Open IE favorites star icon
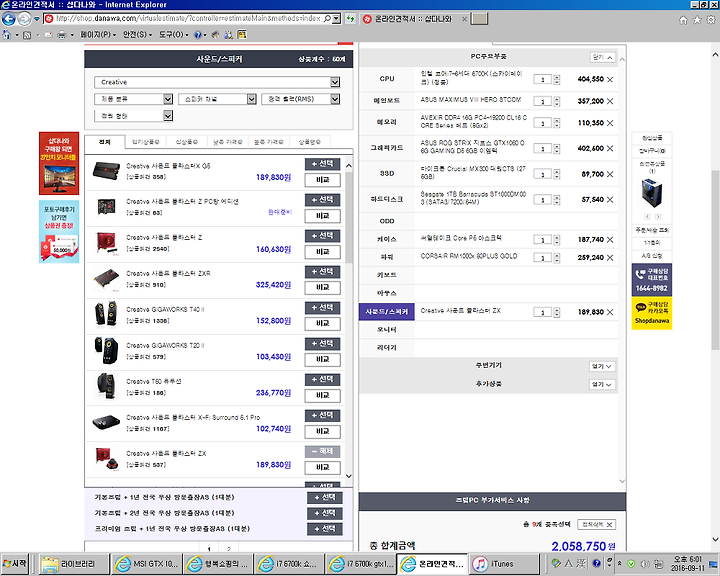 coord(697,20)
